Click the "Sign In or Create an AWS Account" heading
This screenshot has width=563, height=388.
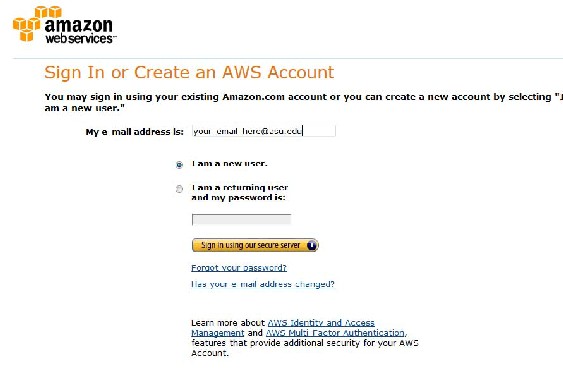(189, 73)
